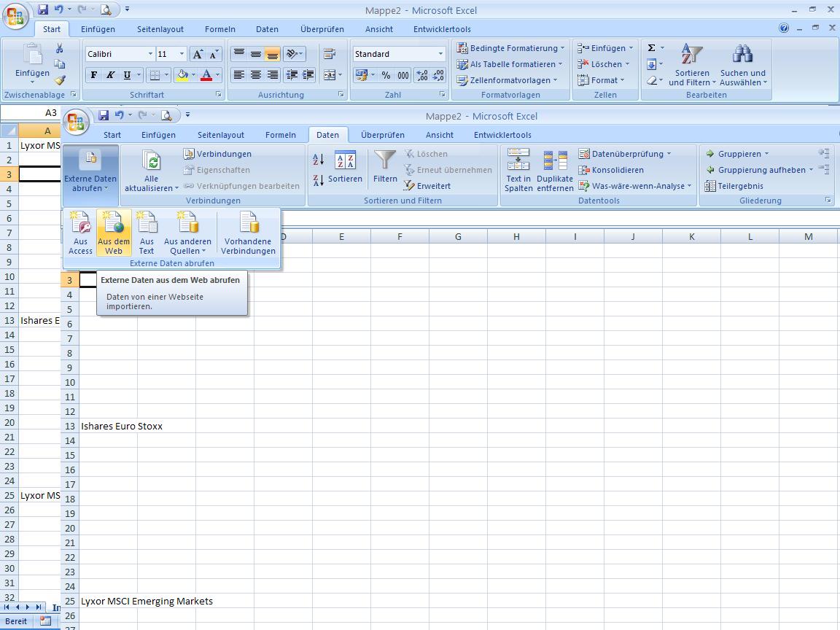This screenshot has width=840, height=630.
Task: Click print preview icon in front quick access toolbar
Action: [x=166, y=114]
